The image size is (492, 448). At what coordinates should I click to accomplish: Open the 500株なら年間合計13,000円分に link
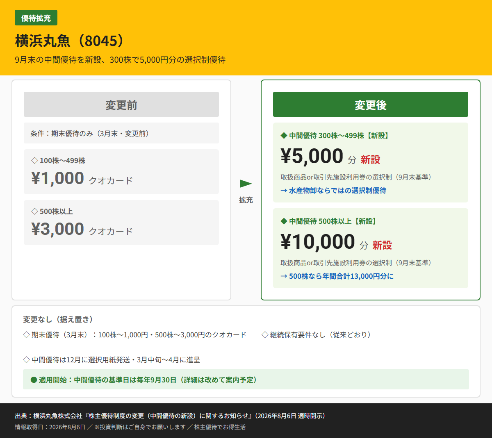click(337, 276)
